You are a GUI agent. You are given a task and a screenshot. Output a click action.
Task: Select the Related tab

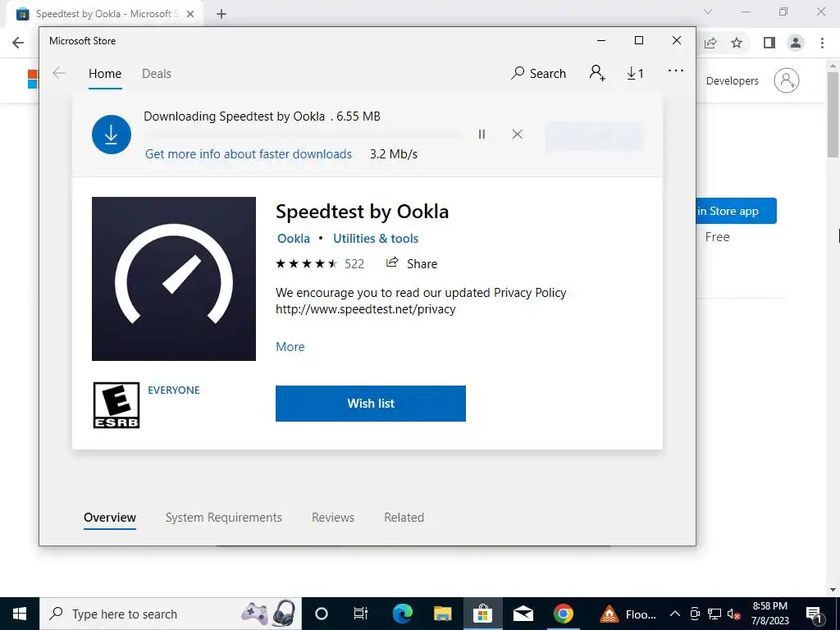coord(404,518)
